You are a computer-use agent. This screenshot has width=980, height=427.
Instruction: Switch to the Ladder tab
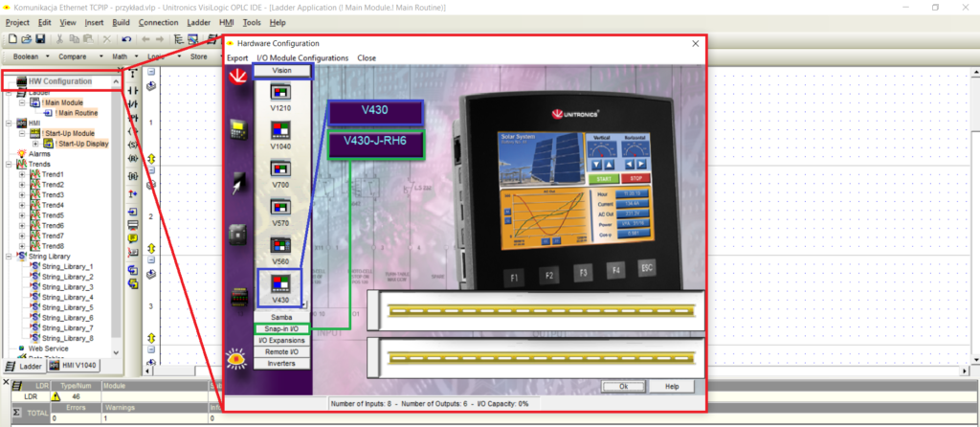(24, 366)
